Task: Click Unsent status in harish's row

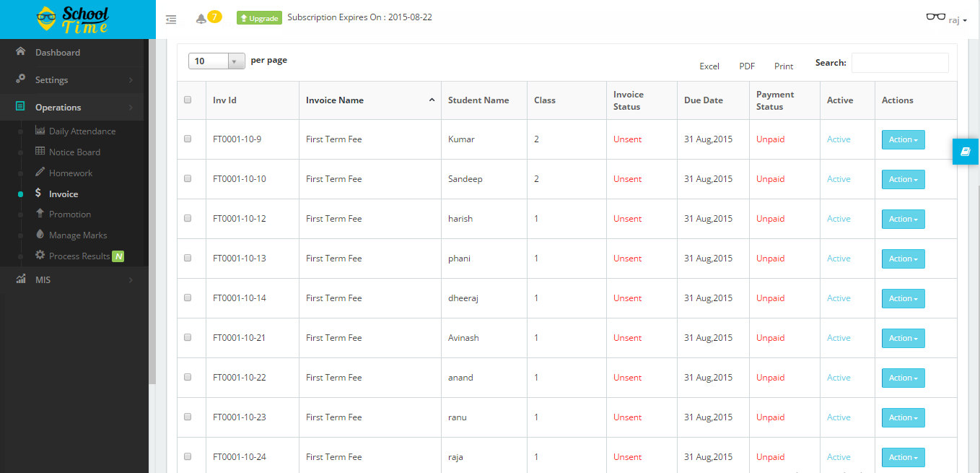Action: click(x=627, y=219)
